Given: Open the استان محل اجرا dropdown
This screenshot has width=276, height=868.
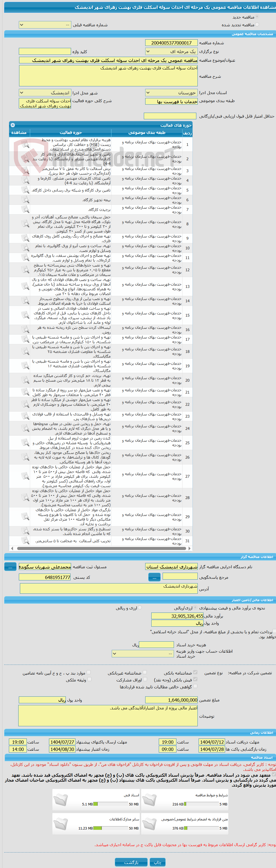Looking at the screenshot, I should (x=171, y=92).
